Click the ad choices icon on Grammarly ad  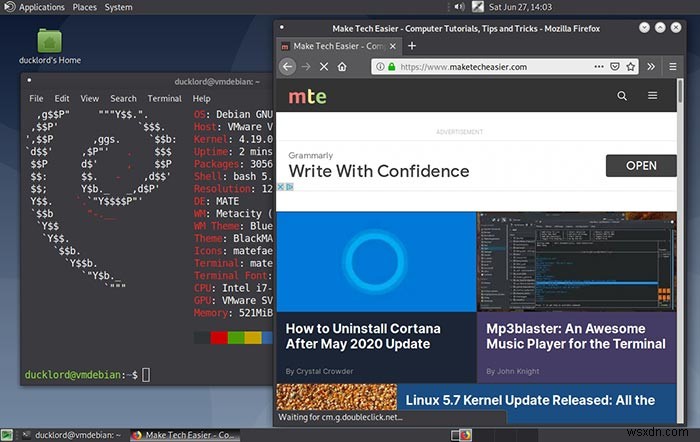click(289, 187)
